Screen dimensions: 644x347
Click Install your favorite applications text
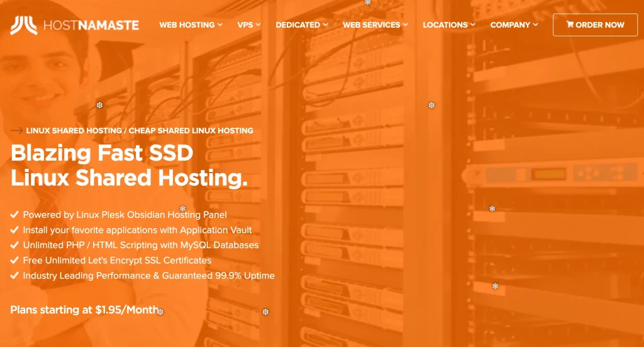click(137, 230)
